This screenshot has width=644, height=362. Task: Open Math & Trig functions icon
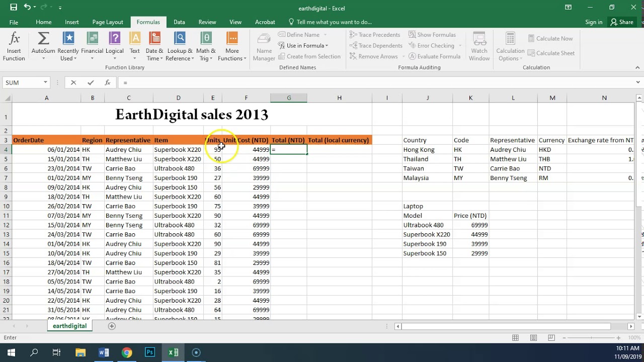(206, 39)
